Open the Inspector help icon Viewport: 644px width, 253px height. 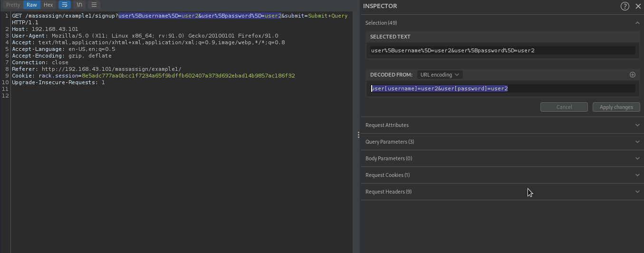tap(625, 6)
